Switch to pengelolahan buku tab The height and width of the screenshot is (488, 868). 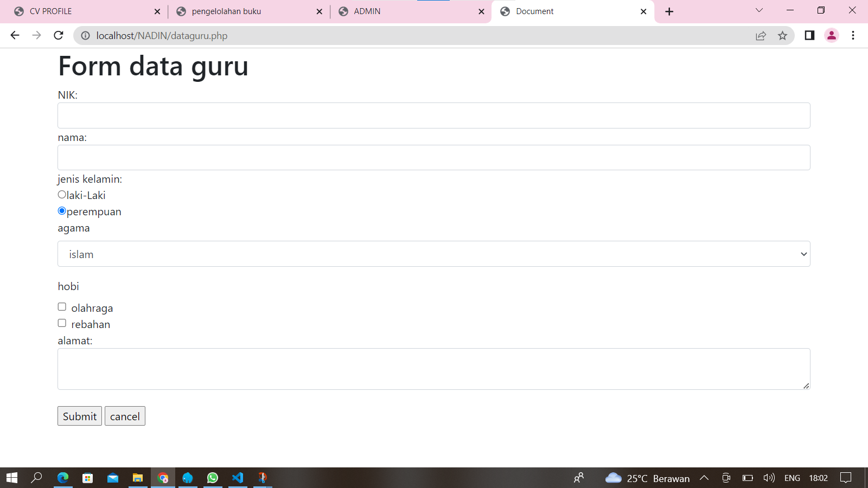coord(244,11)
